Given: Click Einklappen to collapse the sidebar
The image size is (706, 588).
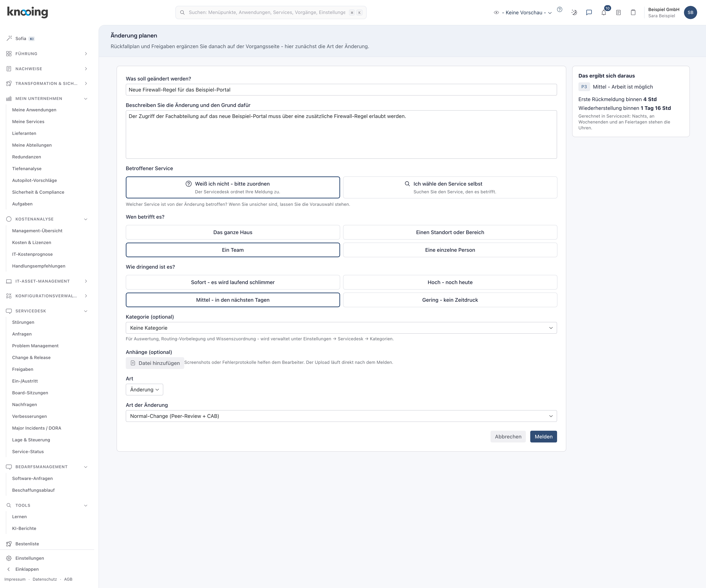Looking at the screenshot, I should (27, 569).
